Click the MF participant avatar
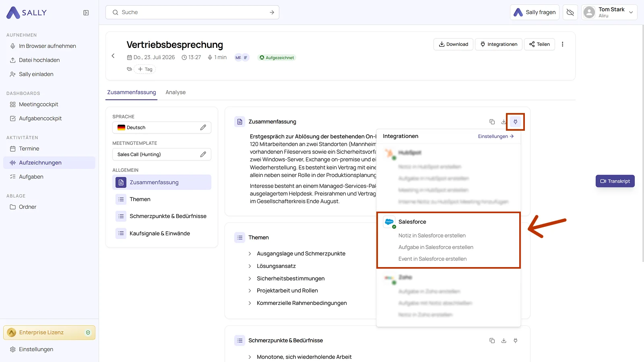This screenshot has width=644, height=362. click(x=238, y=58)
